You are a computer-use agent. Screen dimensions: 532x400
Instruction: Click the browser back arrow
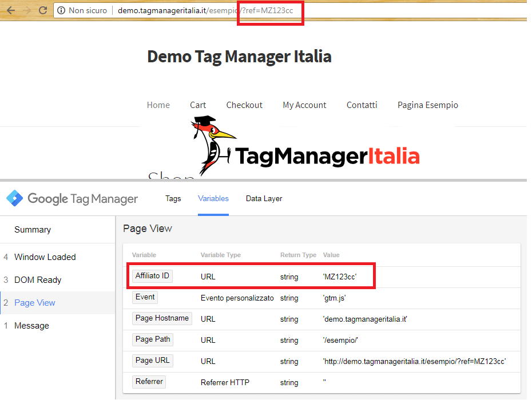(x=10, y=10)
